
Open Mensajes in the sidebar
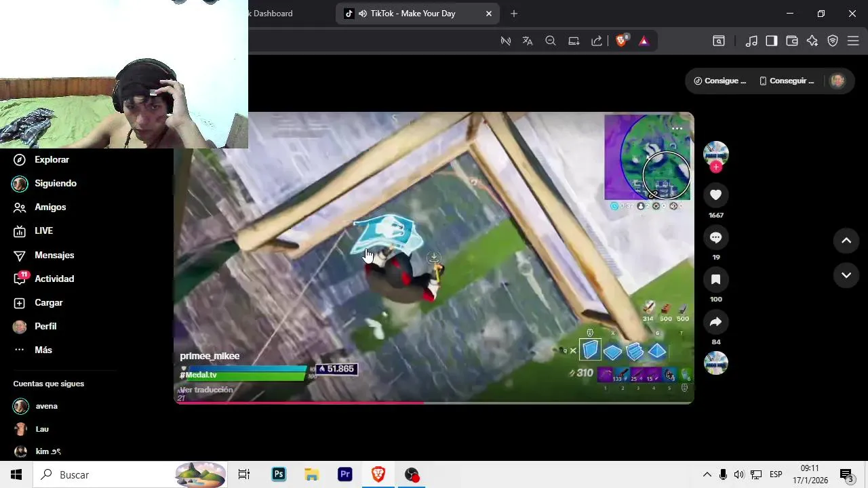(x=44, y=256)
